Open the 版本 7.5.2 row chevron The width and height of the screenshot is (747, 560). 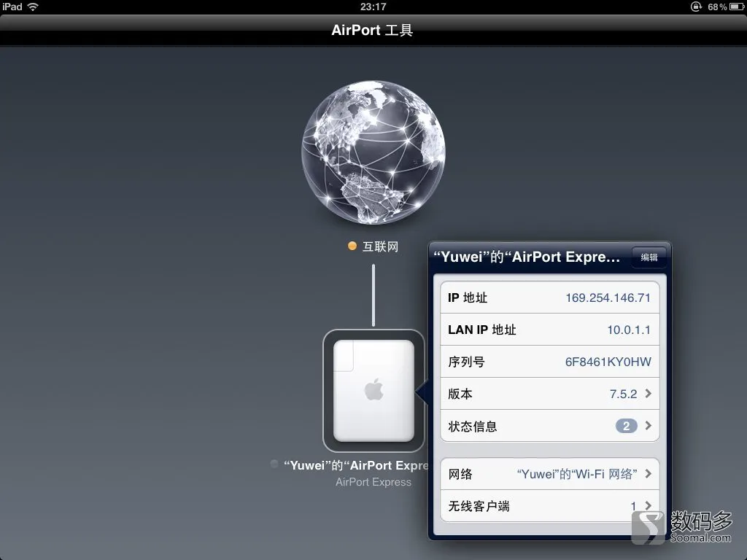pyautogui.click(x=648, y=393)
